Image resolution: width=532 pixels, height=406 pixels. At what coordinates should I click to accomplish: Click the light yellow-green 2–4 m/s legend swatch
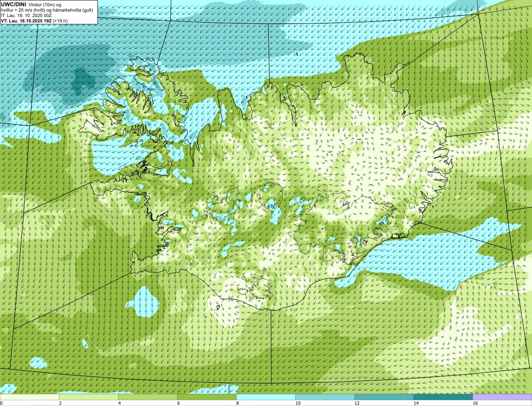coord(89,397)
